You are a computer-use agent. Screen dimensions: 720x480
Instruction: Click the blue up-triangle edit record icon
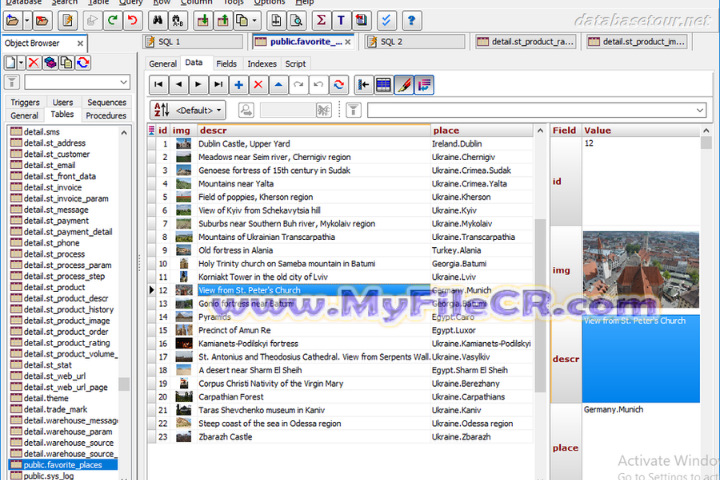point(278,85)
